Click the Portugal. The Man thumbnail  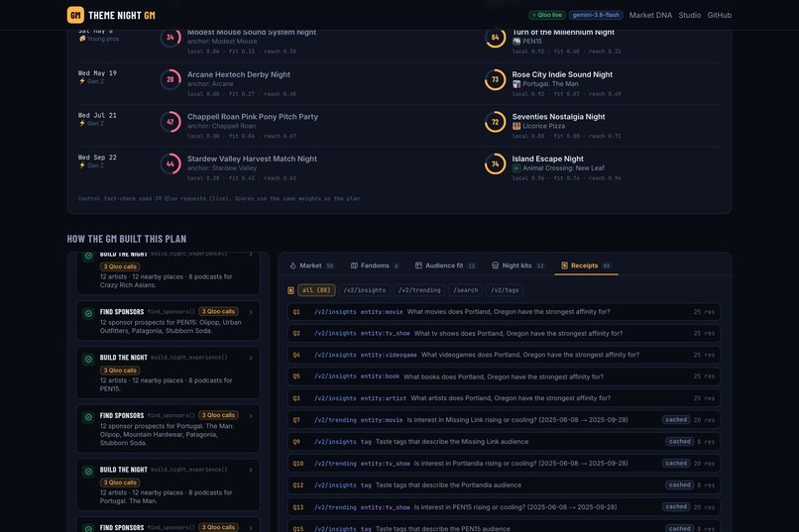point(516,84)
